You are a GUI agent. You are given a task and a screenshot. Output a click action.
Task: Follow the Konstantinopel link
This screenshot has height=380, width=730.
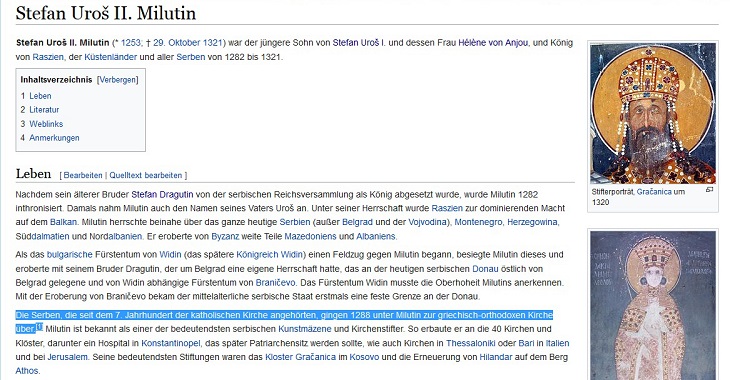pos(171,343)
